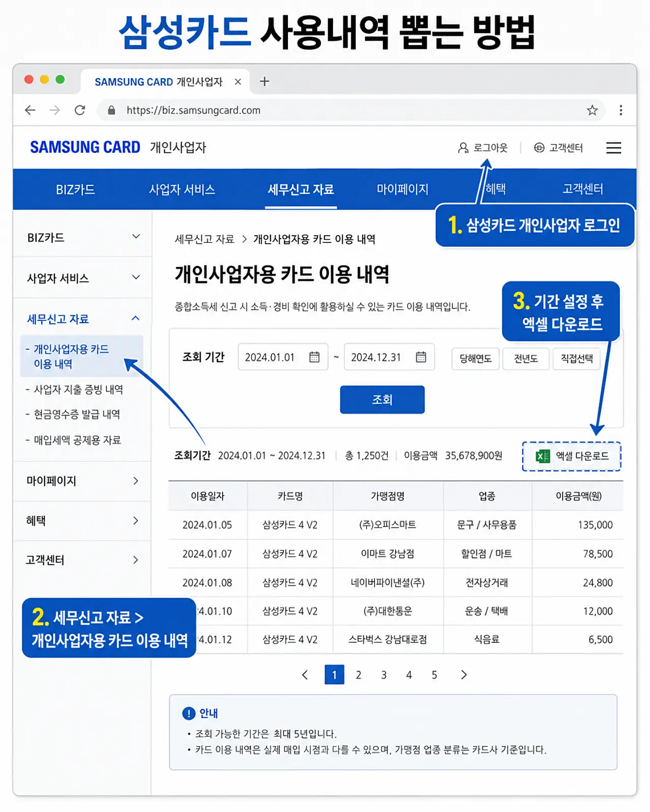Click the browser address bar URL

click(x=193, y=110)
